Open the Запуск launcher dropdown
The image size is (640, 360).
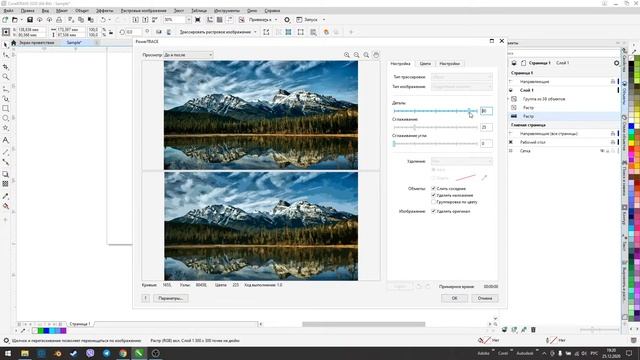click(324, 20)
